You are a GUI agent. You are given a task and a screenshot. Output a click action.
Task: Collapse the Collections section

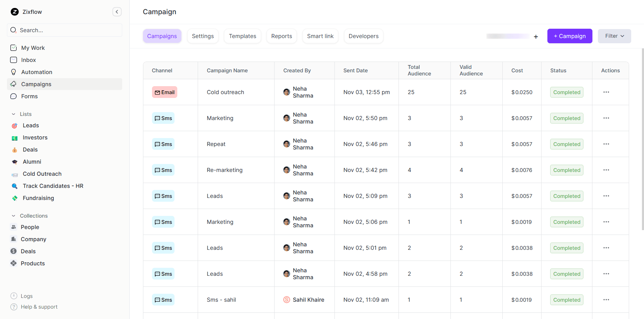[13, 216]
